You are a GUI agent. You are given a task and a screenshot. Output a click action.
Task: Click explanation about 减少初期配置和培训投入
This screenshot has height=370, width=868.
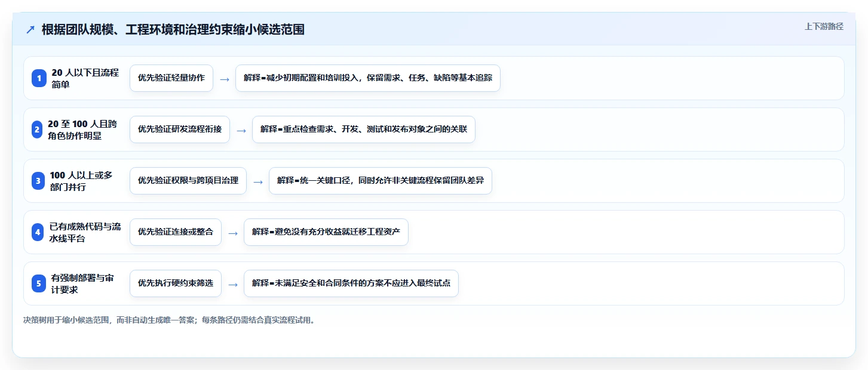pos(368,78)
